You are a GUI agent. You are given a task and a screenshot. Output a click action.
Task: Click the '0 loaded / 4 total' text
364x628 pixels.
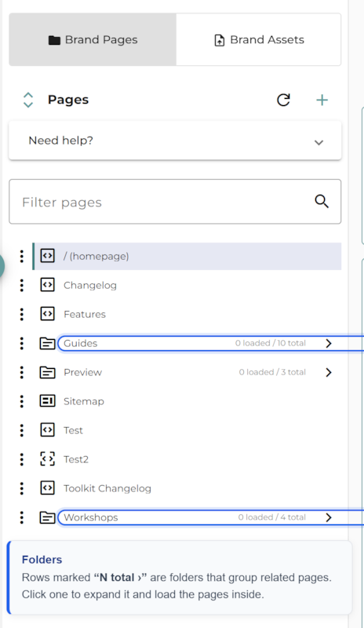(x=272, y=517)
